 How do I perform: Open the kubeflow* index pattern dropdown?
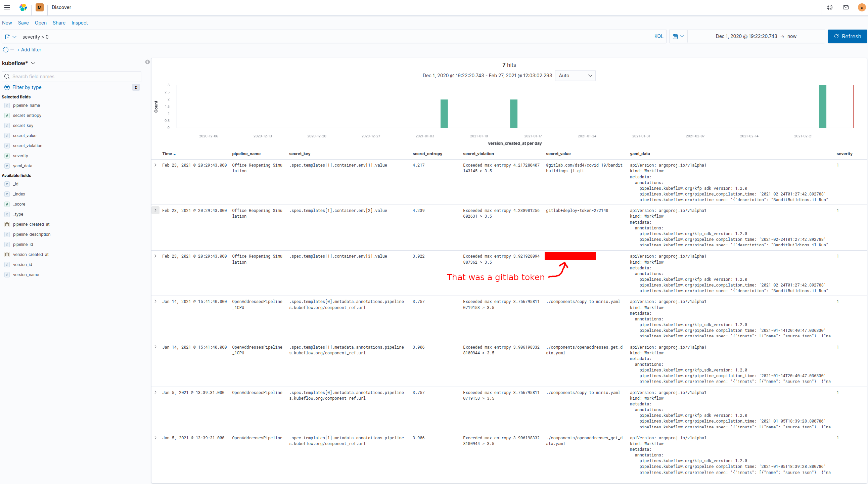click(x=19, y=63)
